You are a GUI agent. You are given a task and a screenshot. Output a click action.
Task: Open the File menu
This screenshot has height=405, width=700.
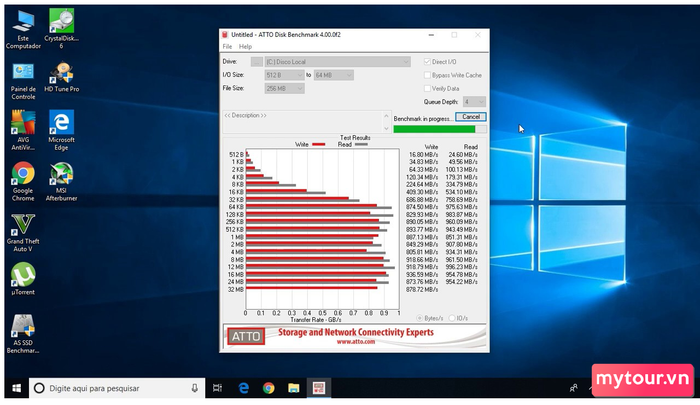point(227,46)
